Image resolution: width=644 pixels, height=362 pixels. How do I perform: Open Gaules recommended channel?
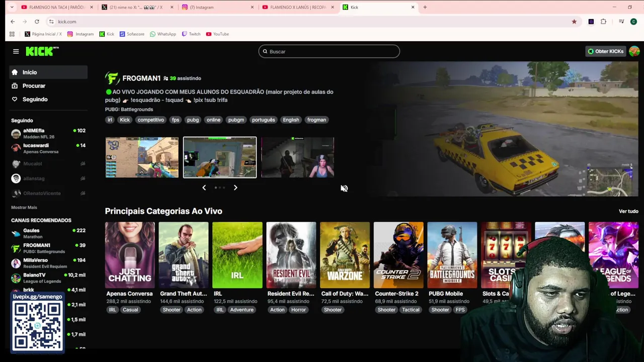(48, 233)
